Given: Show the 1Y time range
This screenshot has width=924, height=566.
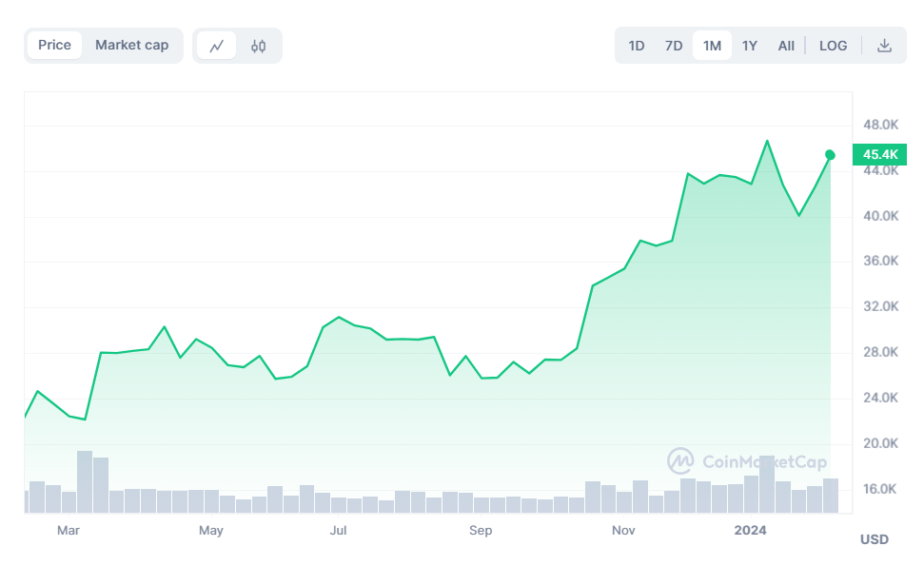Looking at the screenshot, I should [750, 46].
